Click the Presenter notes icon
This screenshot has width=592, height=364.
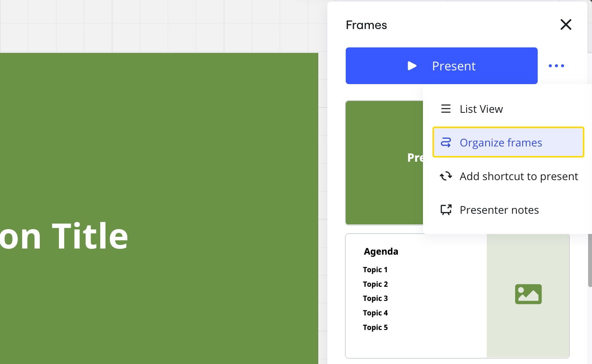pyautogui.click(x=446, y=210)
